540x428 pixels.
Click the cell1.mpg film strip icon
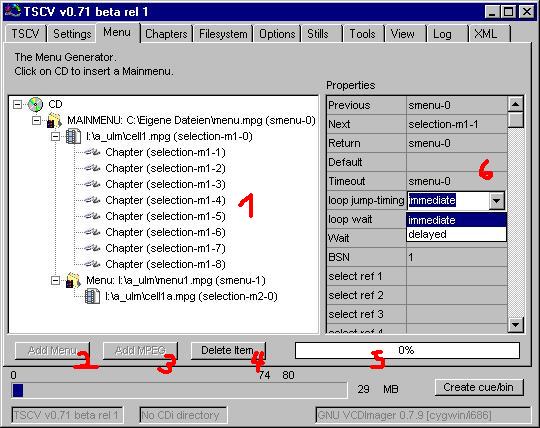click(73, 137)
